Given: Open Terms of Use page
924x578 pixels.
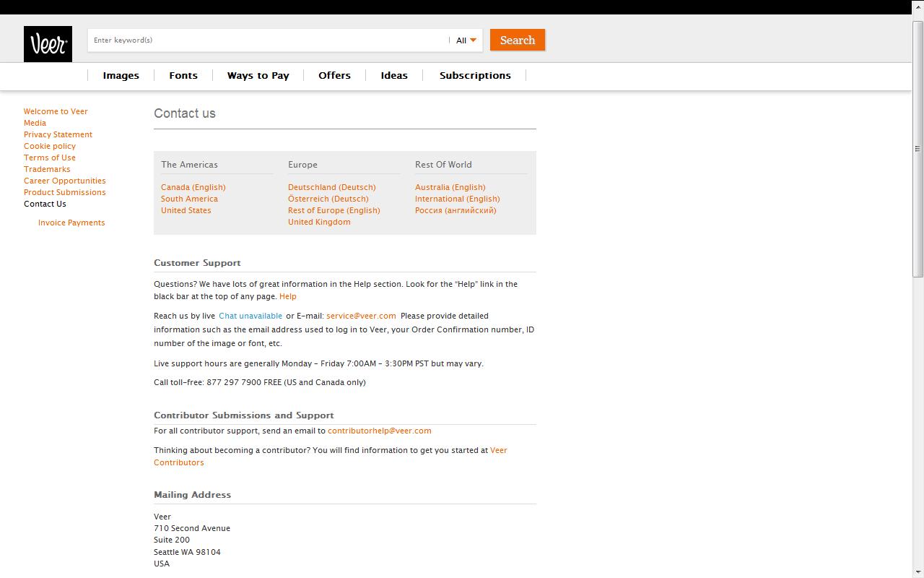Looking at the screenshot, I should click(x=50, y=158).
